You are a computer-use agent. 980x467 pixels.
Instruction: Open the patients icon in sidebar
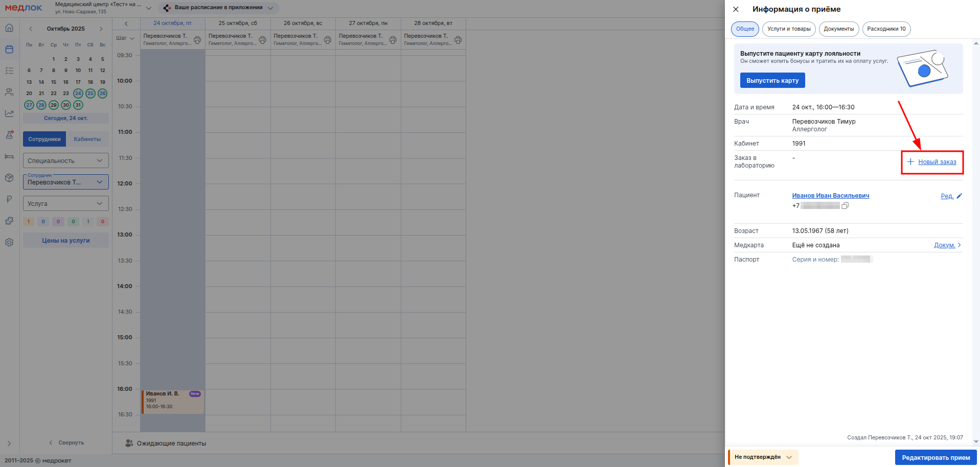tap(9, 92)
